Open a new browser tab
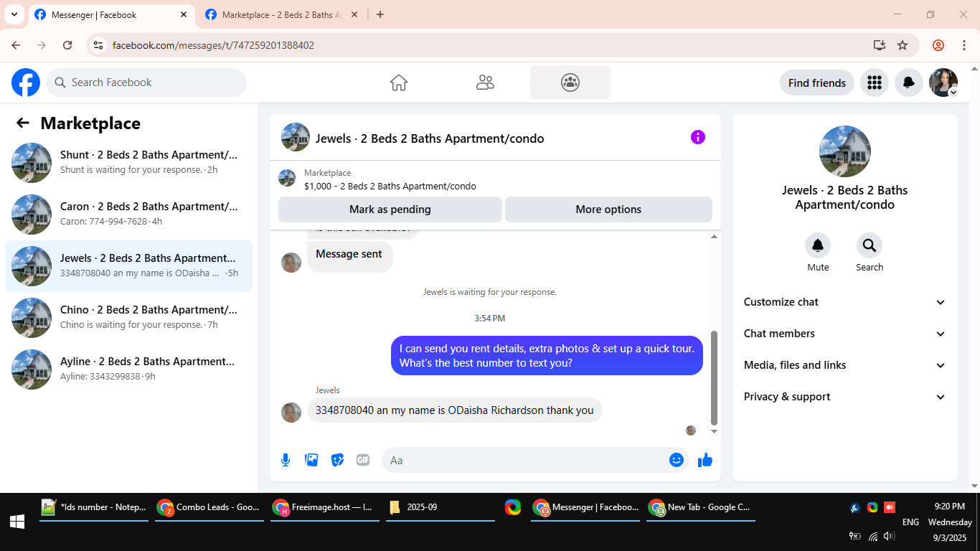Viewport: 980px width, 551px height. click(380, 14)
